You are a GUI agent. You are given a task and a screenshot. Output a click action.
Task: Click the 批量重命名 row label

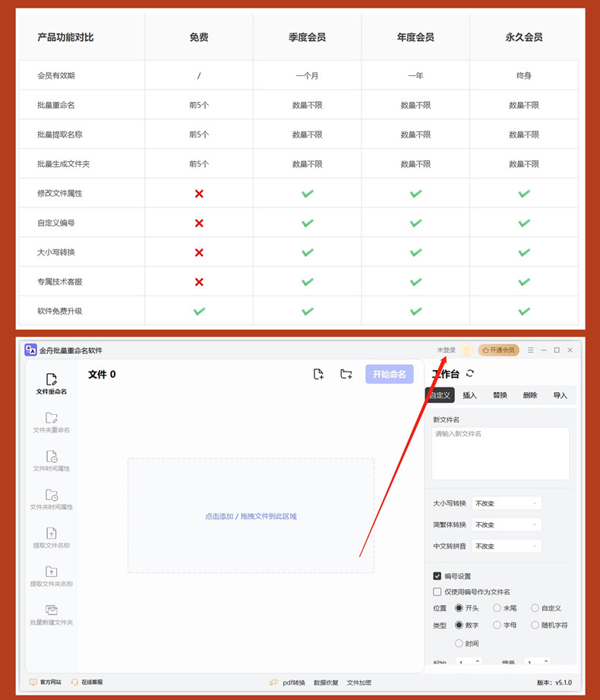click(x=56, y=105)
